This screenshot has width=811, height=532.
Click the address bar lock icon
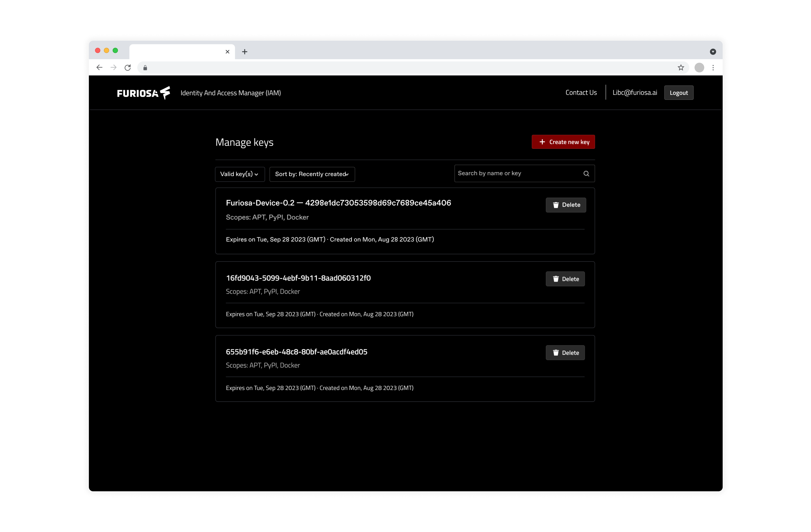[145, 67]
